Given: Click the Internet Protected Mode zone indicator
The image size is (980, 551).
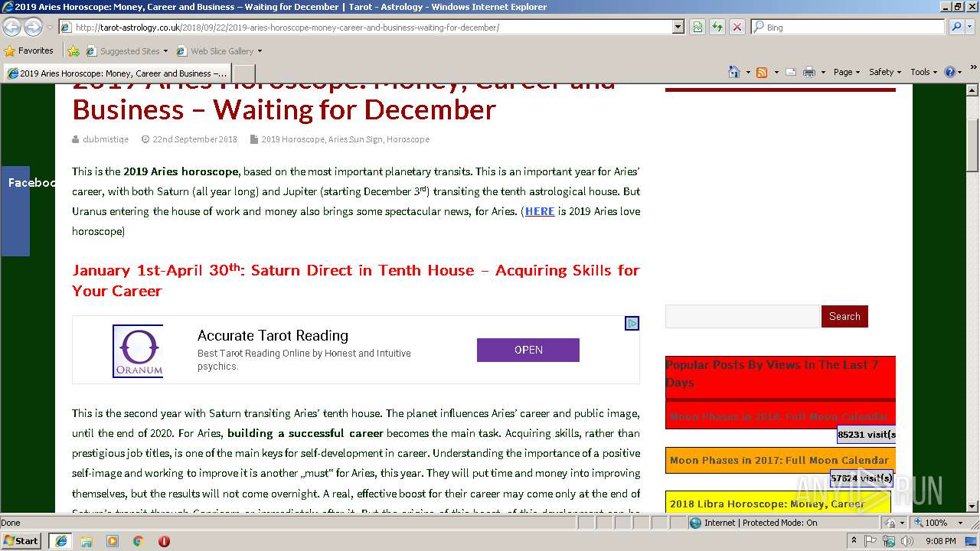Looking at the screenshot, I should click(753, 523).
